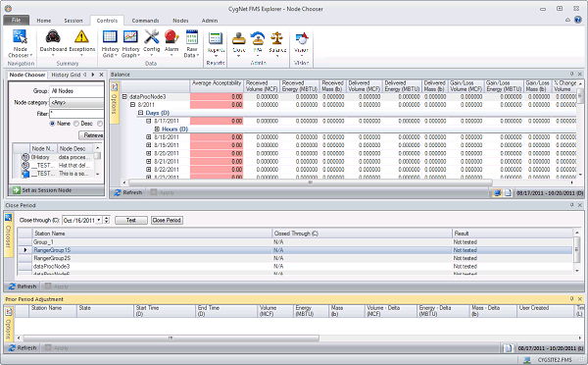The height and width of the screenshot is (365, 588).
Task: Open the Close stamp tool in Admin
Action: coord(238,43)
